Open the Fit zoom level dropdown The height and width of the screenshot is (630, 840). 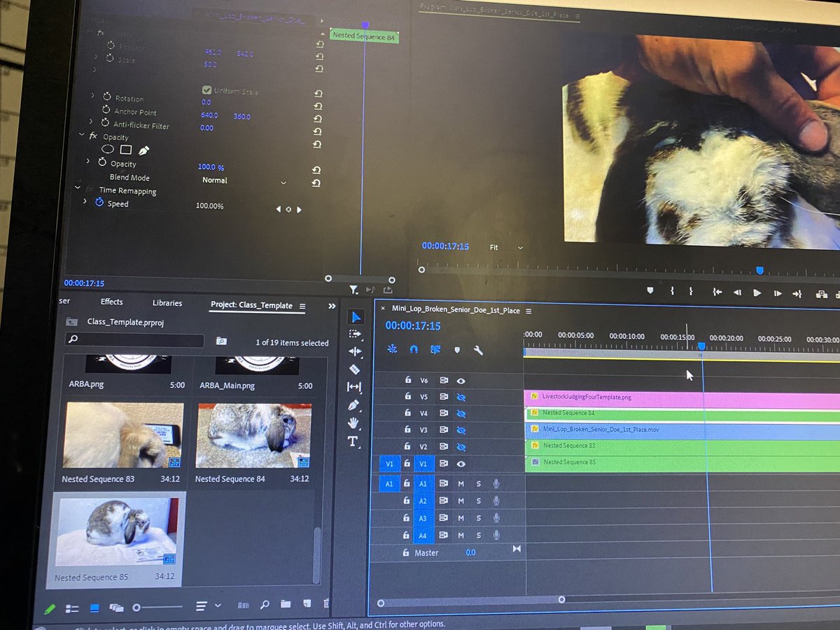506,248
